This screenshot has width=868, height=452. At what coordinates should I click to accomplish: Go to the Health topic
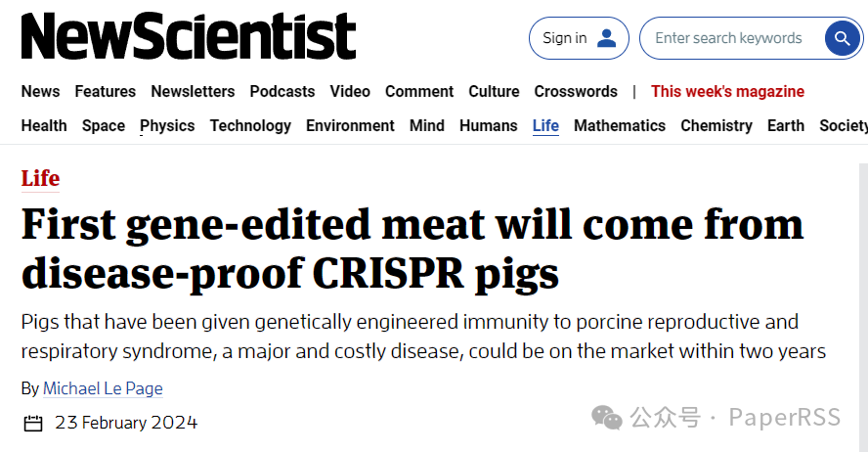(44, 126)
